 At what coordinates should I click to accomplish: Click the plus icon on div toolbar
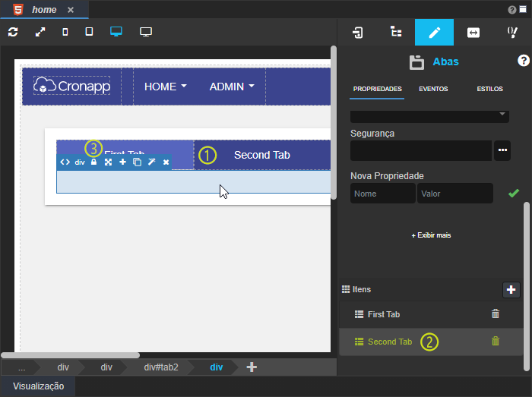click(123, 162)
